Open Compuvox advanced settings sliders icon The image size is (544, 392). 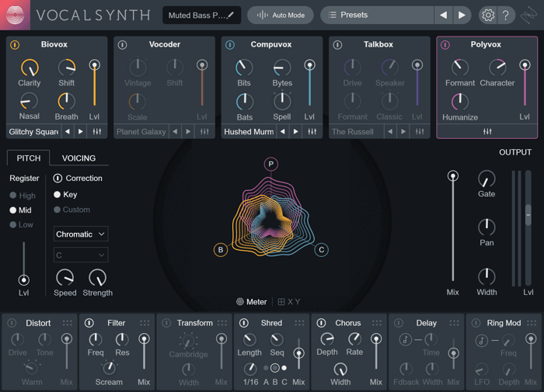[x=312, y=131]
